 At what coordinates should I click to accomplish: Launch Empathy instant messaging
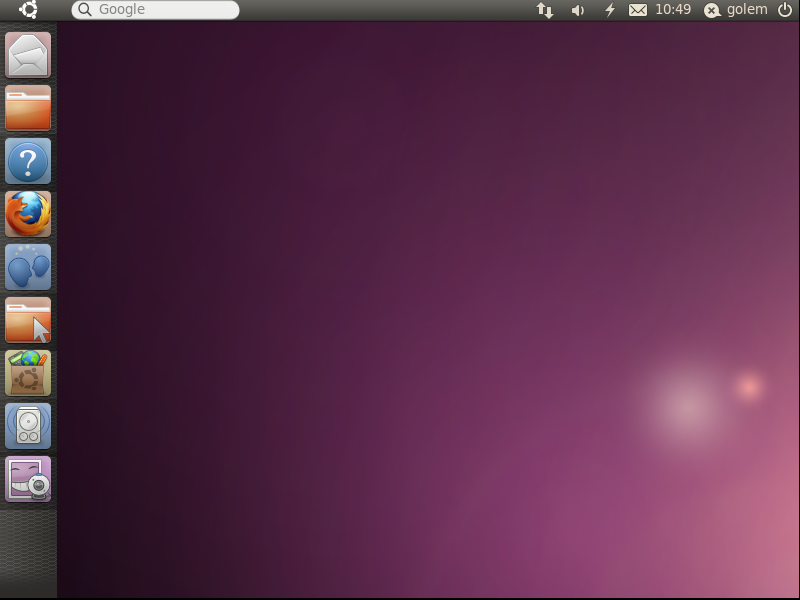pyautogui.click(x=28, y=267)
